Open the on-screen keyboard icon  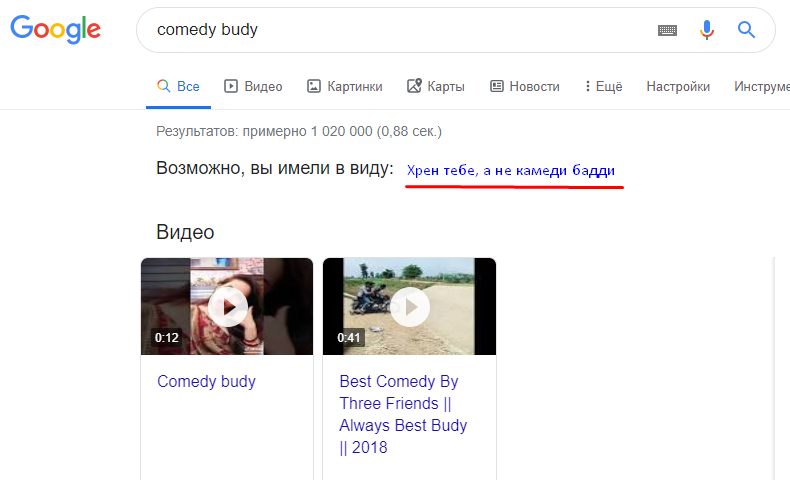(x=667, y=31)
